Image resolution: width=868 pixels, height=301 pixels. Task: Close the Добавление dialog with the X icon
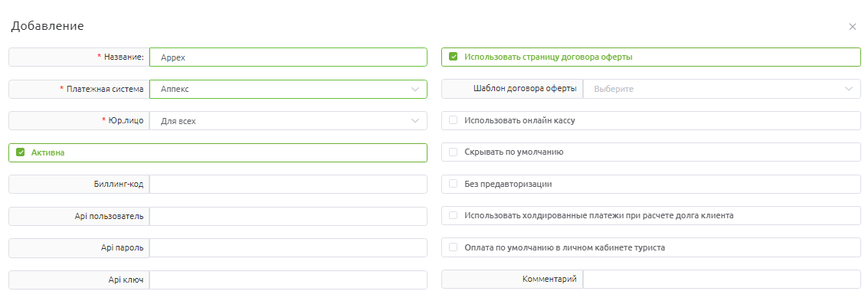point(853,27)
